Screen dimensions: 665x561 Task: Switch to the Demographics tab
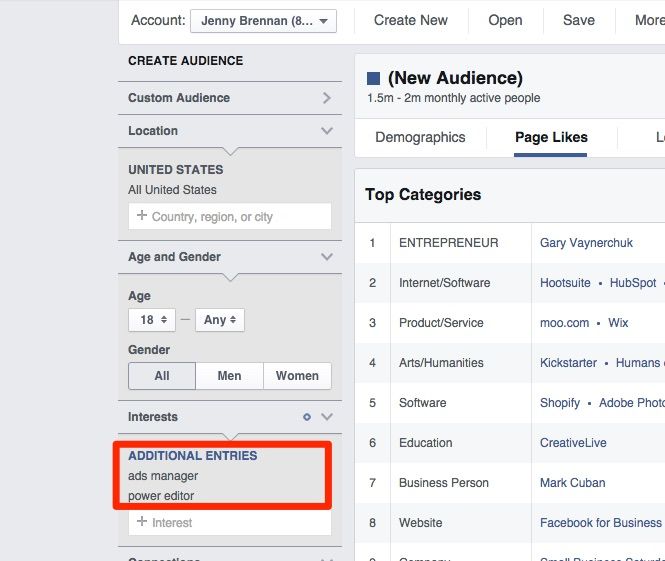point(420,137)
